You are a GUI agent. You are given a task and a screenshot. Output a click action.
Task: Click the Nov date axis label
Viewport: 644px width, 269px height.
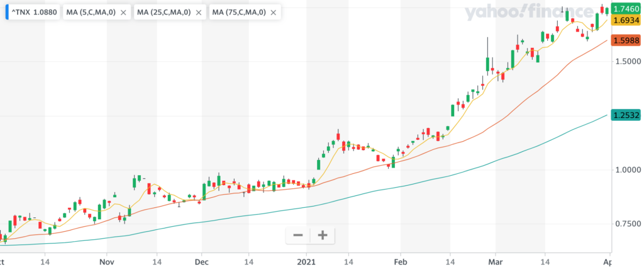tap(107, 261)
